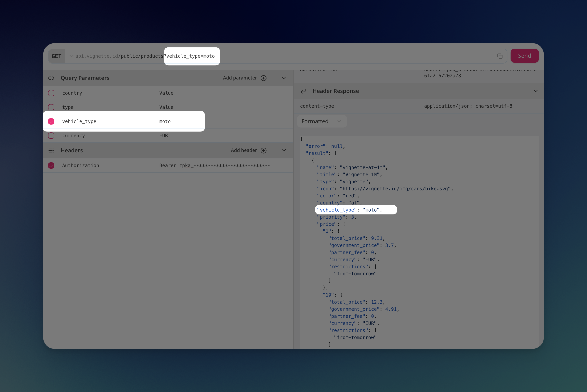Click the plus icon beside Add header

pos(264,151)
